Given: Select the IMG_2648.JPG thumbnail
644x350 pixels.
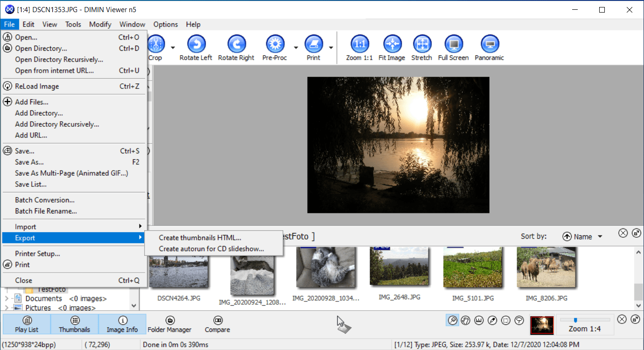Looking at the screenshot, I should [399, 266].
